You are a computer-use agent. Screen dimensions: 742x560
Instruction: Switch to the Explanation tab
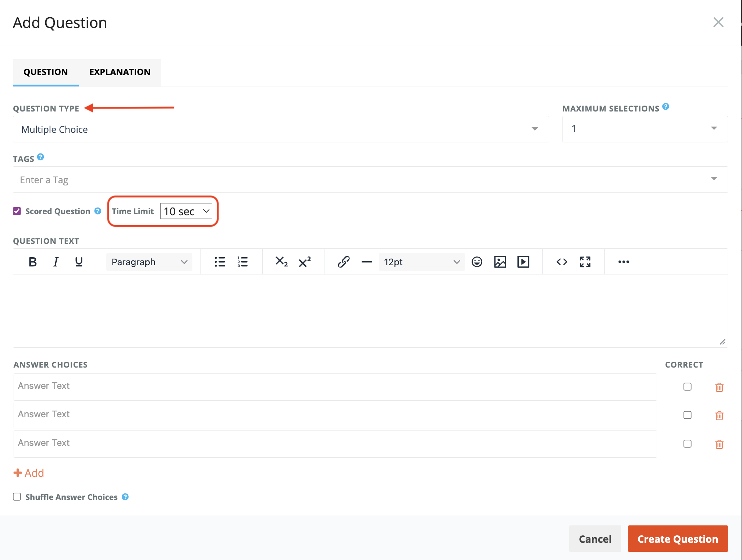(120, 72)
